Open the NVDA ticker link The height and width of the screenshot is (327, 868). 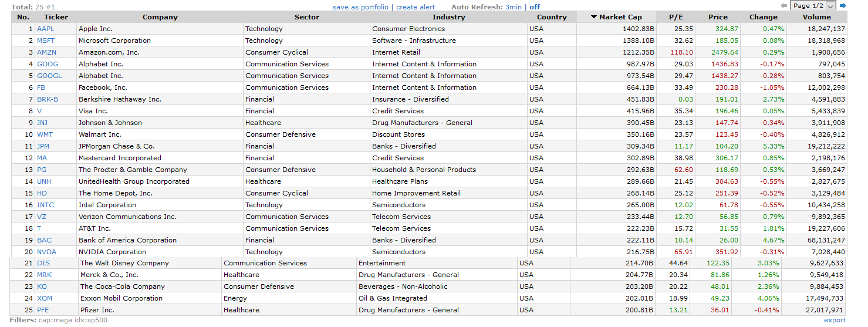(x=46, y=252)
